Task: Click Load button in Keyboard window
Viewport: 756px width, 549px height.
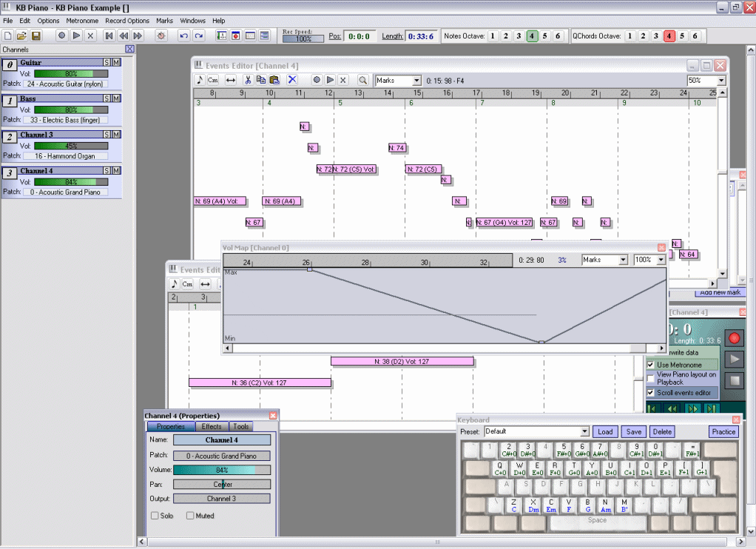Action: pos(605,432)
